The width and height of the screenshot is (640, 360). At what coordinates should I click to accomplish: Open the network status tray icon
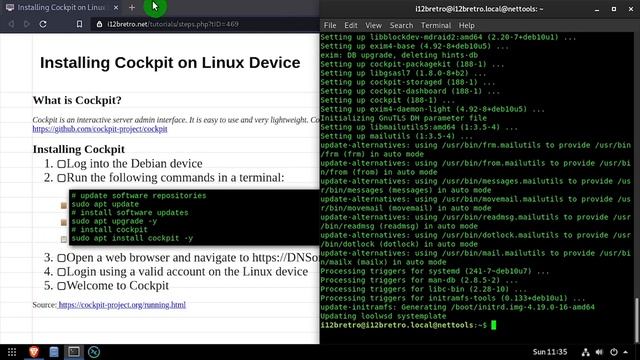point(585,352)
